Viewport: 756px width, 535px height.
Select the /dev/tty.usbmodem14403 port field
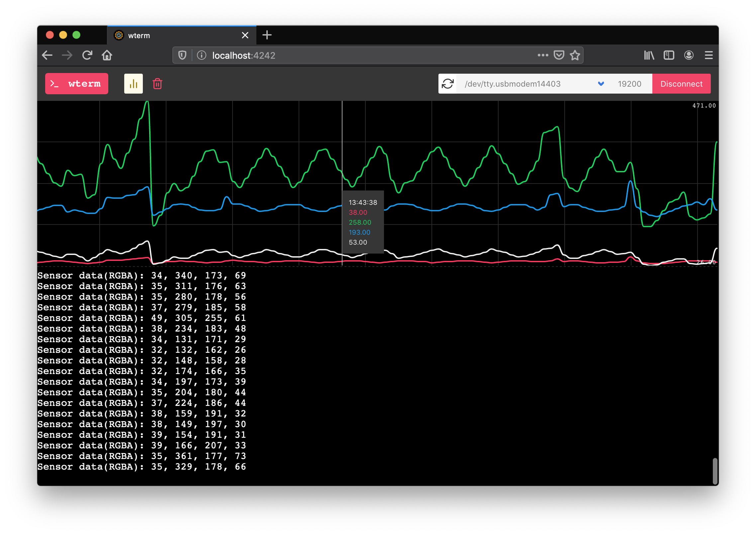tap(525, 84)
